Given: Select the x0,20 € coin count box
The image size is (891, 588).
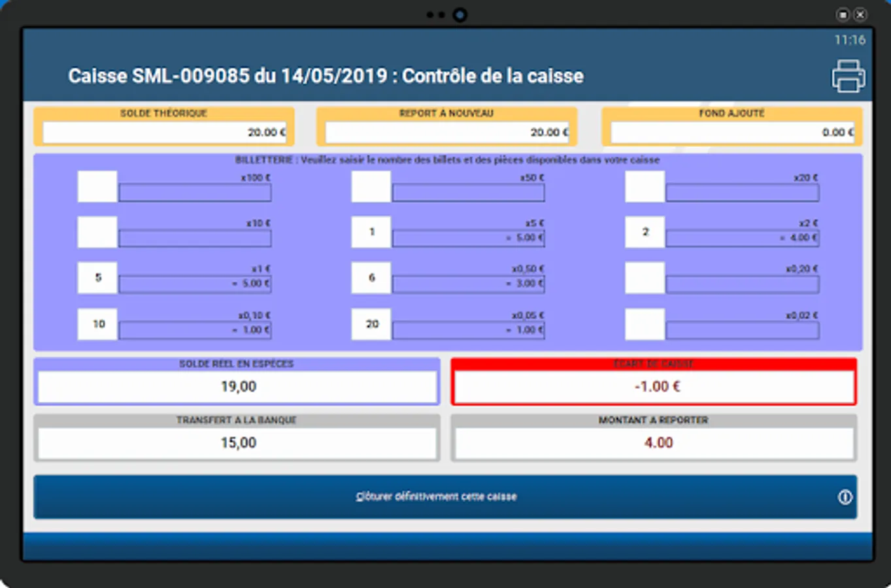Looking at the screenshot, I should (645, 278).
